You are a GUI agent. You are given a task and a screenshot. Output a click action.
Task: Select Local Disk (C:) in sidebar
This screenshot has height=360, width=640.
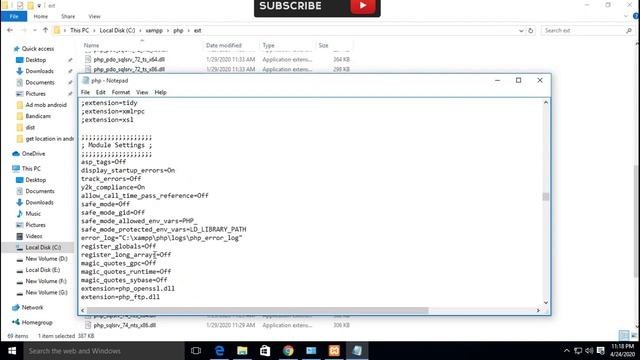click(x=43, y=247)
